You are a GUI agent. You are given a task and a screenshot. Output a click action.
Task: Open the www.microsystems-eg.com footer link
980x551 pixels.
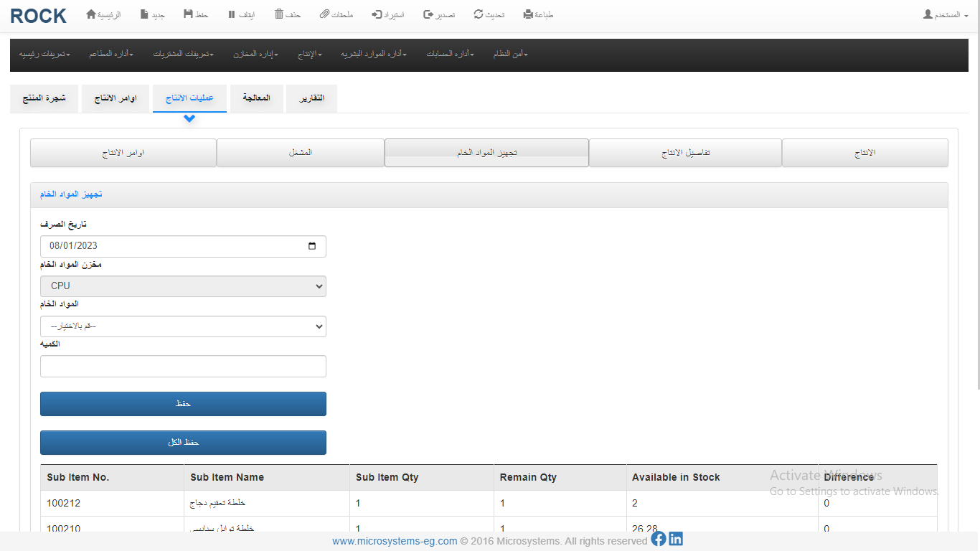pyautogui.click(x=395, y=541)
